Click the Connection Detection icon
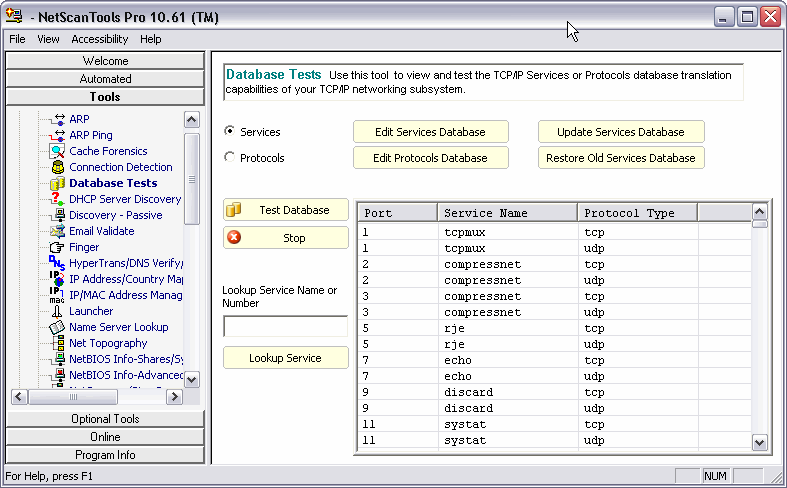Viewport: 787px width, 488px height. pyautogui.click(x=58, y=167)
